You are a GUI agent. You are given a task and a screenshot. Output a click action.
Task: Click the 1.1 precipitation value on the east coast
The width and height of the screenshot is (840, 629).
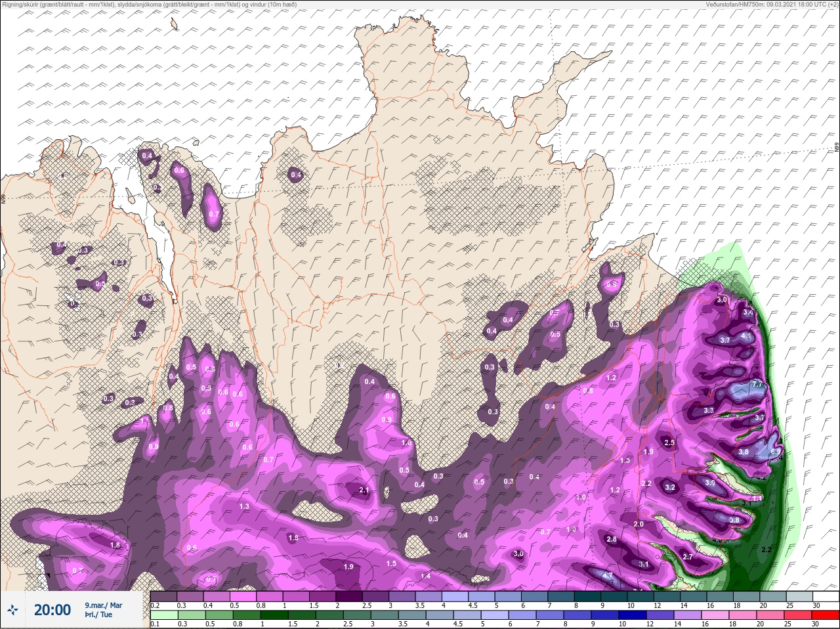[757, 499]
